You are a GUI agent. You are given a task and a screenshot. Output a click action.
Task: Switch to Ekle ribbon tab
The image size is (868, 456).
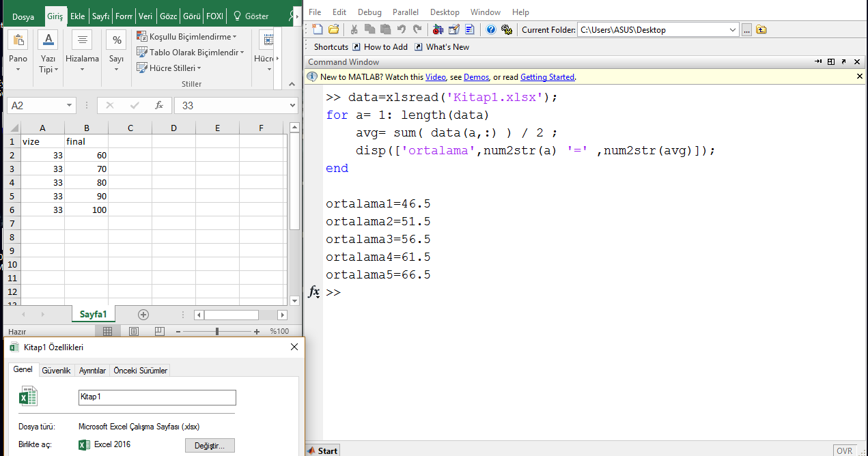coord(78,16)
